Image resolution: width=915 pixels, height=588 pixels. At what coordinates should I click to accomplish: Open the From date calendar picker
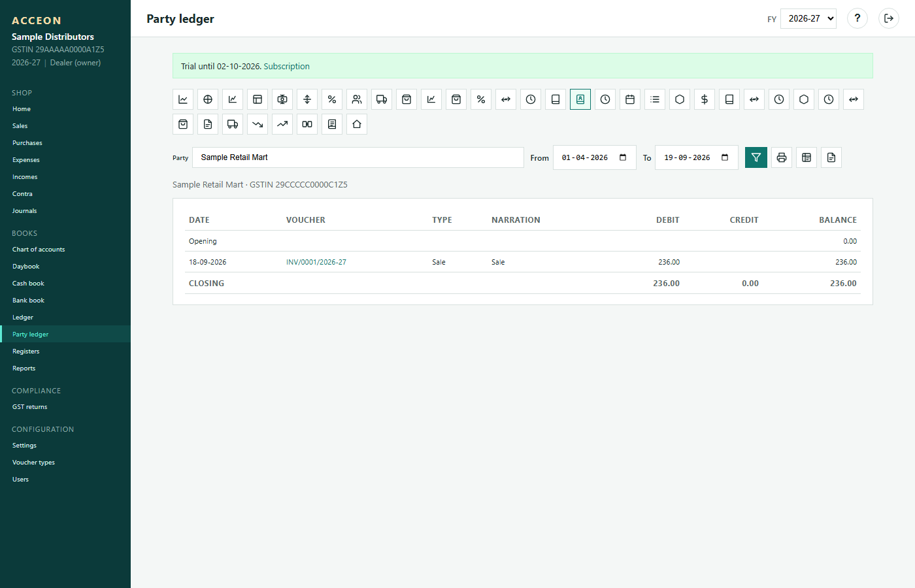point(623,157)
